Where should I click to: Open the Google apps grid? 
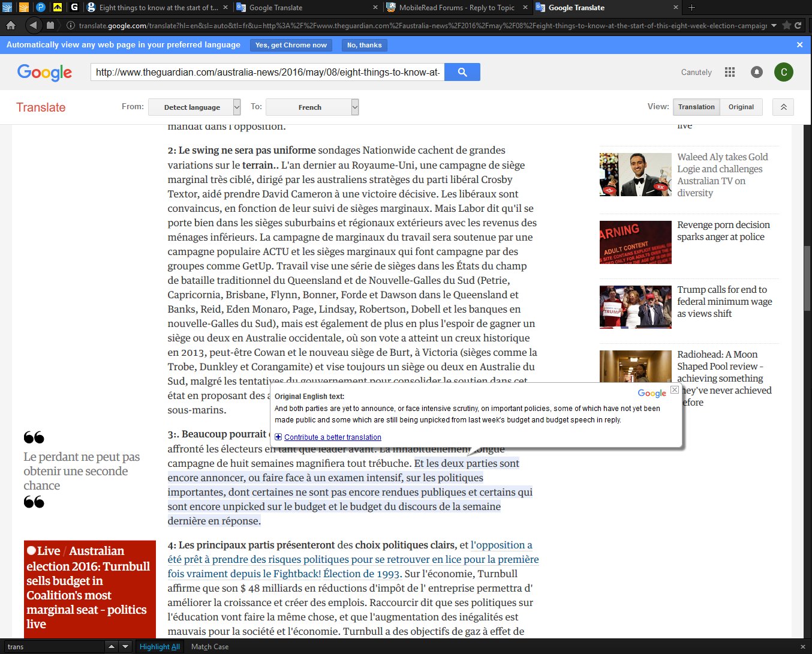tap(730, 72)
